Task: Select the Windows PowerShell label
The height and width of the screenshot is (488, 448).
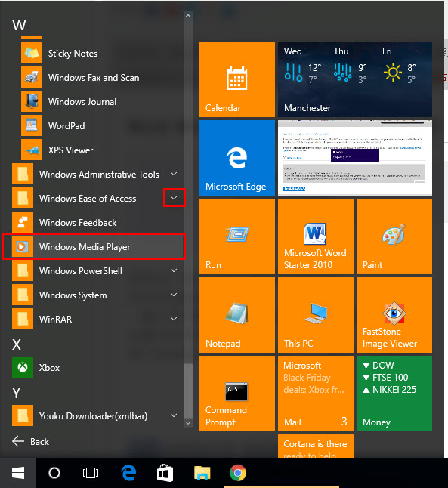Action: (x=81, y=270)
